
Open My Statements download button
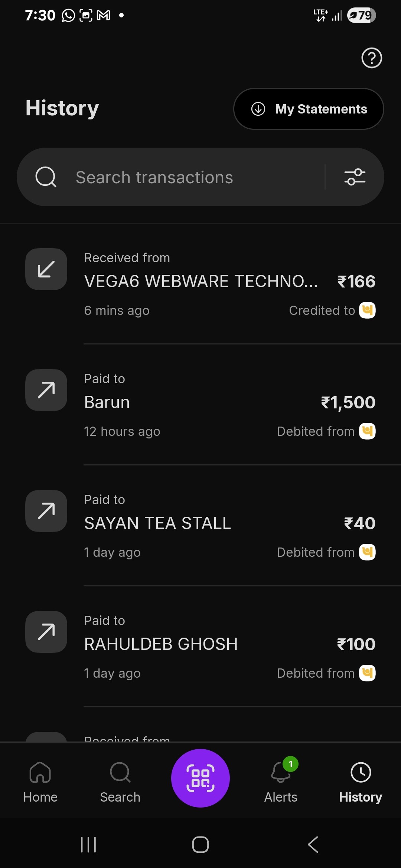point(309,109)
